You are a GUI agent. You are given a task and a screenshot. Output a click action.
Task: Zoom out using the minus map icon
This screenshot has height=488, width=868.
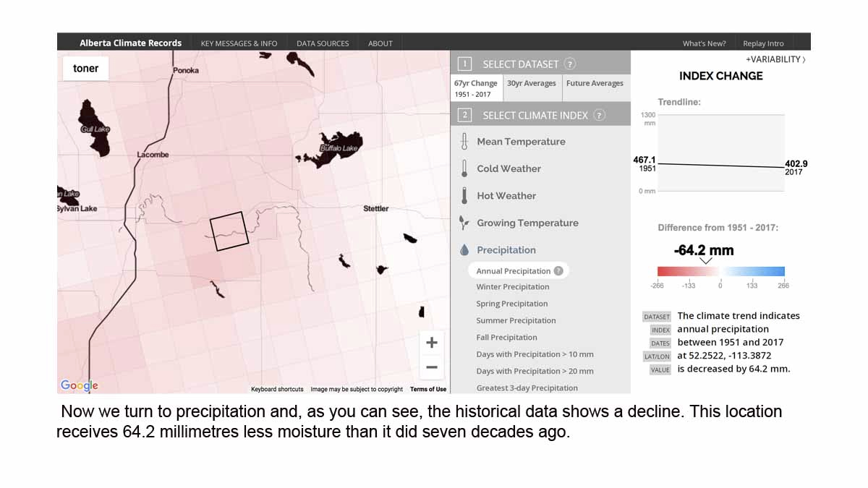[x=431, y=367]
